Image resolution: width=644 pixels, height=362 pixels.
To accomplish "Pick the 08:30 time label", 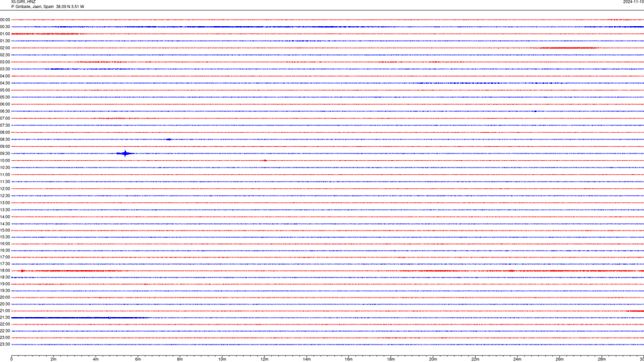I will click(5, 139).
